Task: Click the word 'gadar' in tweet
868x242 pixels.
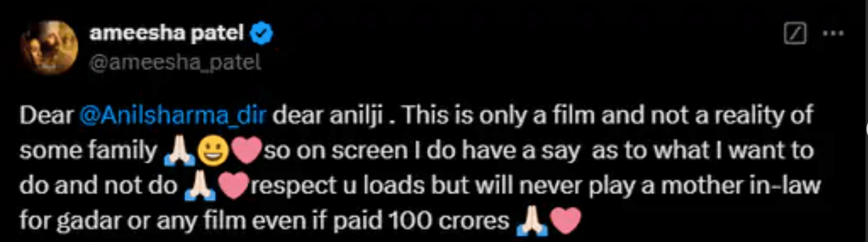Action: click(88, 222)
